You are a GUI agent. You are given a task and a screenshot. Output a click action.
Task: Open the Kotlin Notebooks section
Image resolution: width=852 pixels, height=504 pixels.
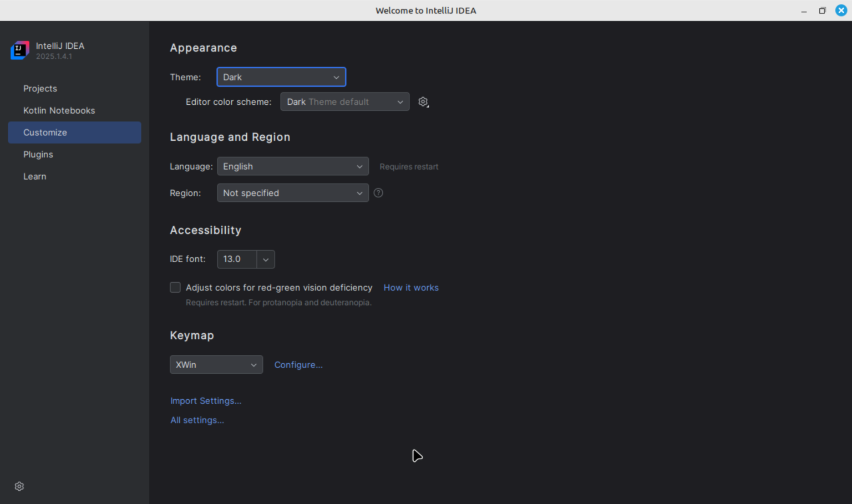(x=59, y=110)
